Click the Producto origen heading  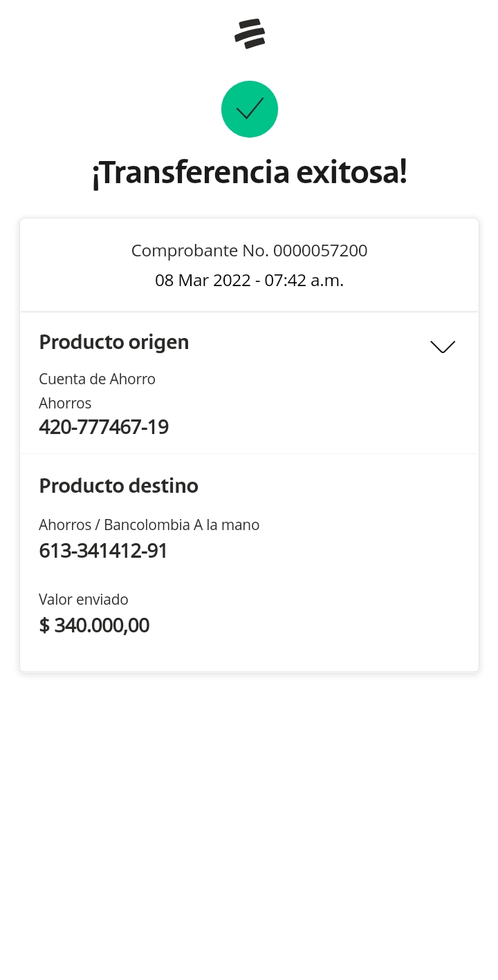click(x=114, y=342)
